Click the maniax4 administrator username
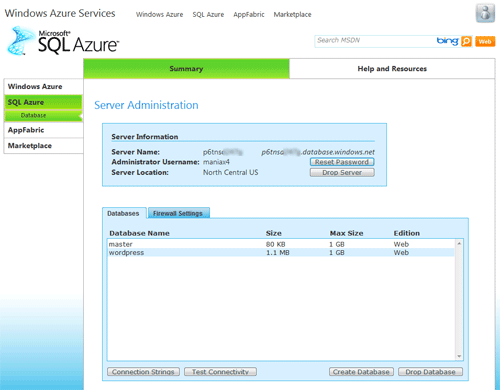The image size is (500, 390). coord(216,162)
